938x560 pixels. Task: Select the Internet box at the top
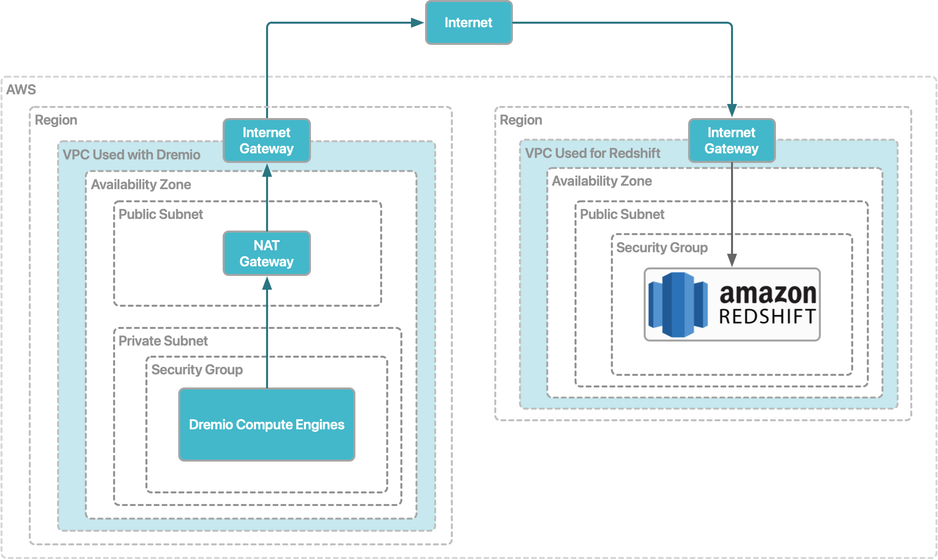click(x=468, y=23)
